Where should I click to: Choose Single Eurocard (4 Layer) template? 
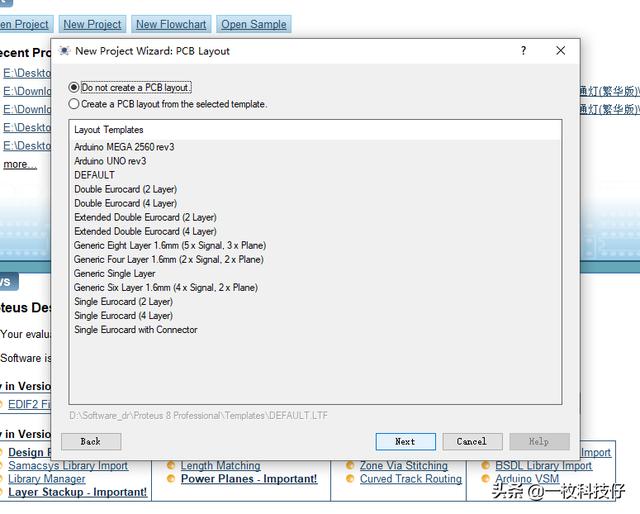[123, 316]
